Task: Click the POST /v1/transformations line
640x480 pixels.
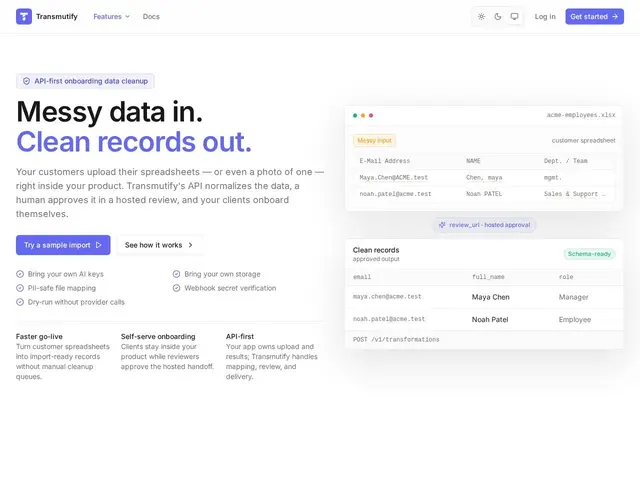Action: (396, 340)
